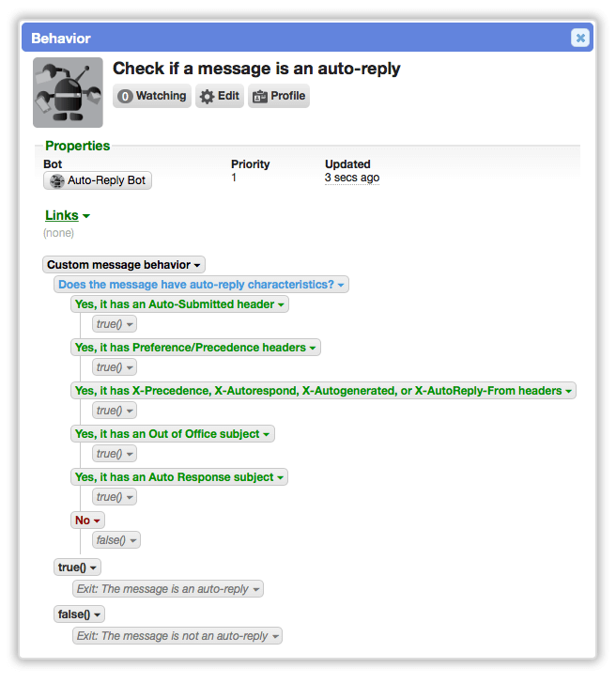Expand the Links dropdown arrow

(x=85, y=216)
